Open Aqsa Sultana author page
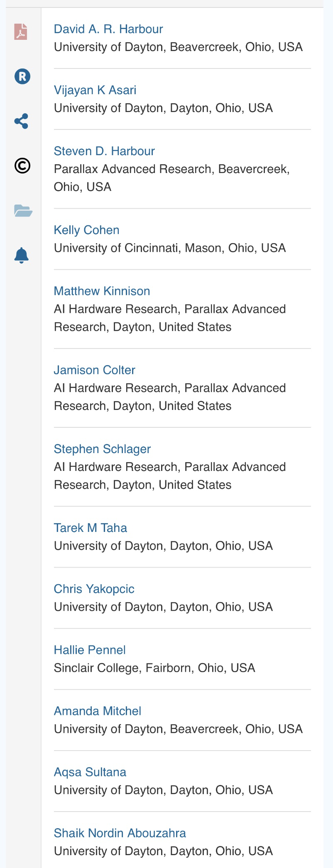The image size is (333, 868). click(x=90, y=772)
